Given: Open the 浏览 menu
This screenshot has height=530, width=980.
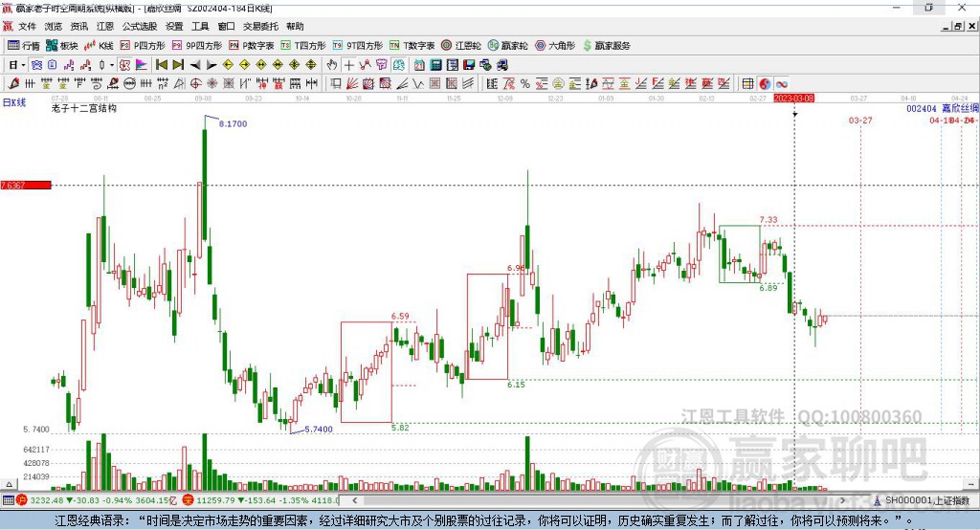Looking at the screenshot, I should 54,26.
